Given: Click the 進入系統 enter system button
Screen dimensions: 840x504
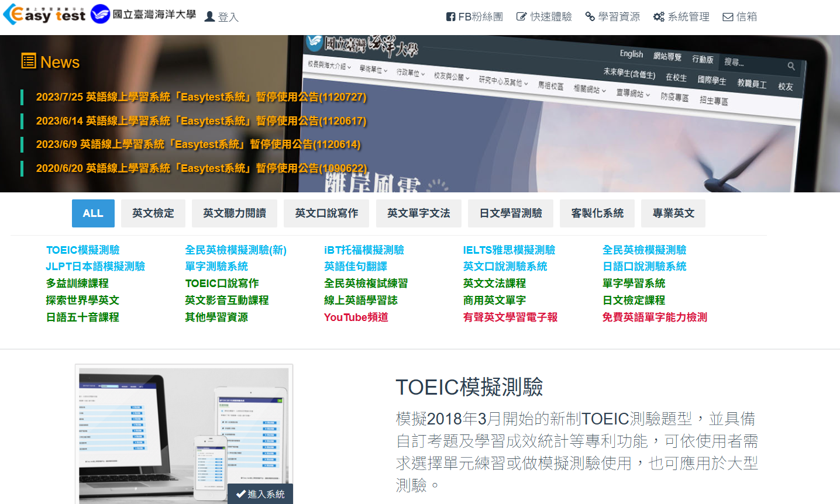Looking at the screenshot, I should coord(260,494).
